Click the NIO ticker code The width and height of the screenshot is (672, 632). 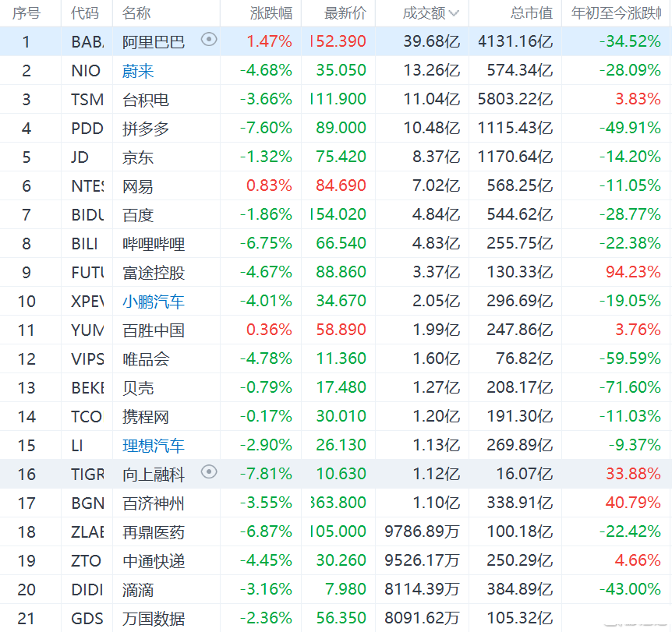click(x=86, y=70)
